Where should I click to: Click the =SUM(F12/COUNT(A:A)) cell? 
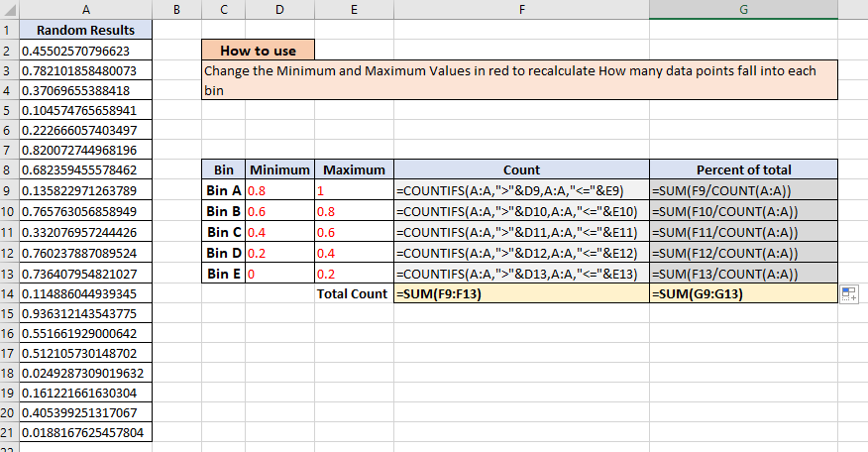point(743,253)
